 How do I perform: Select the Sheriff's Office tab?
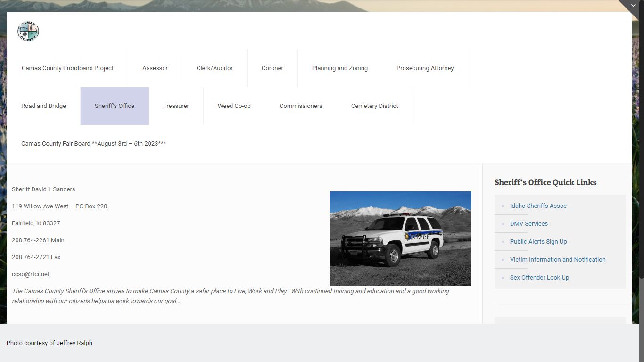pyautogui.click(x=115, y=106)
